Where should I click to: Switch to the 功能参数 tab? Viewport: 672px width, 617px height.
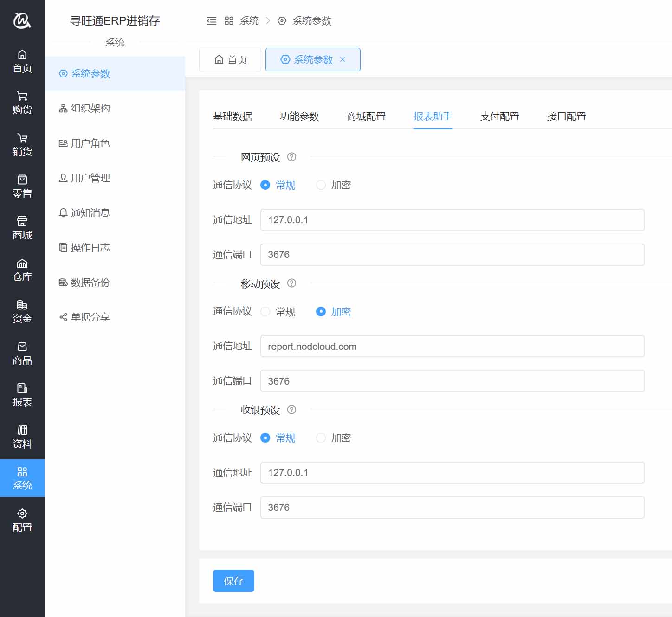coord(299,116)
